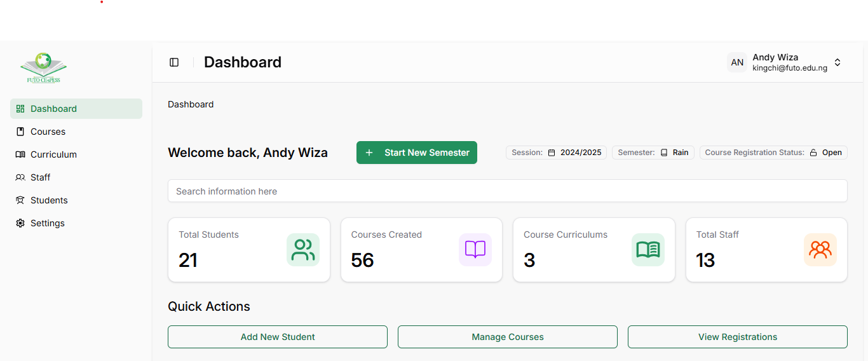The height and width of the screenshot is (361, 868).
Task: Expand the Andy Wiza account dropdown chevron
Action: 837,62
